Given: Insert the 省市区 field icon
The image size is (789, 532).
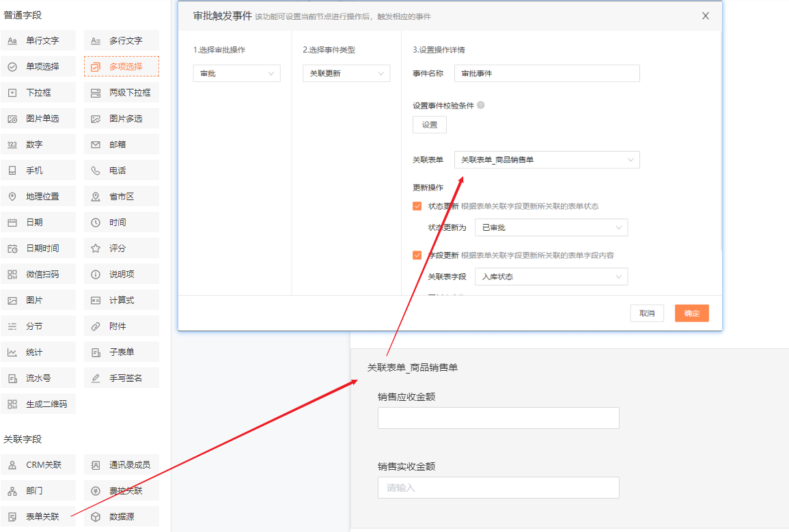Looking at the screenshot, I should (x=96, y=197).
